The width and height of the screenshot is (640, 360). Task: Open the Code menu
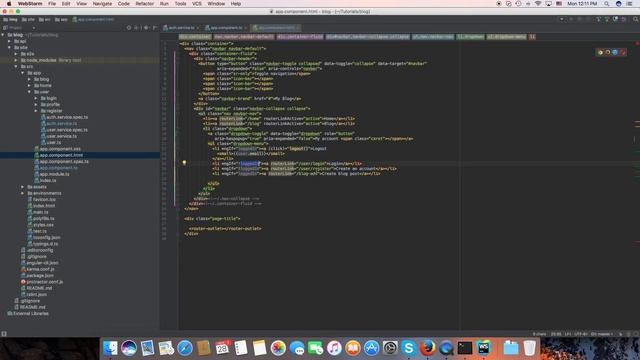(123, 4)
